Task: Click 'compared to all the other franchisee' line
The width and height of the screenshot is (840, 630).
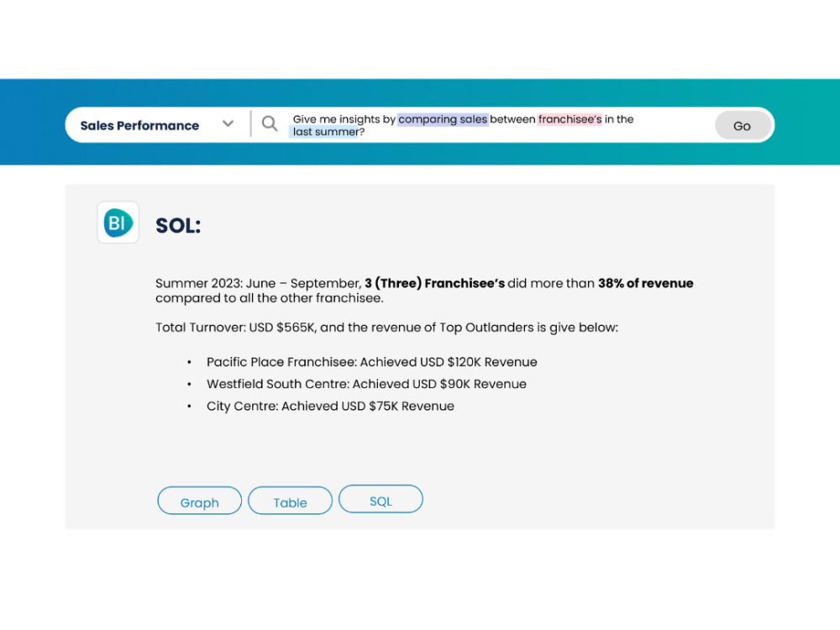Action: (270, 298)
